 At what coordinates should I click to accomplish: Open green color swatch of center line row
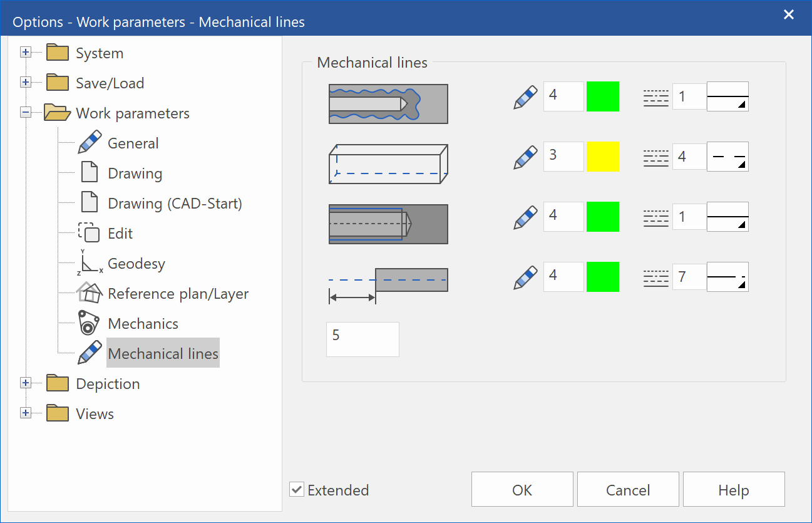(603, 277)
